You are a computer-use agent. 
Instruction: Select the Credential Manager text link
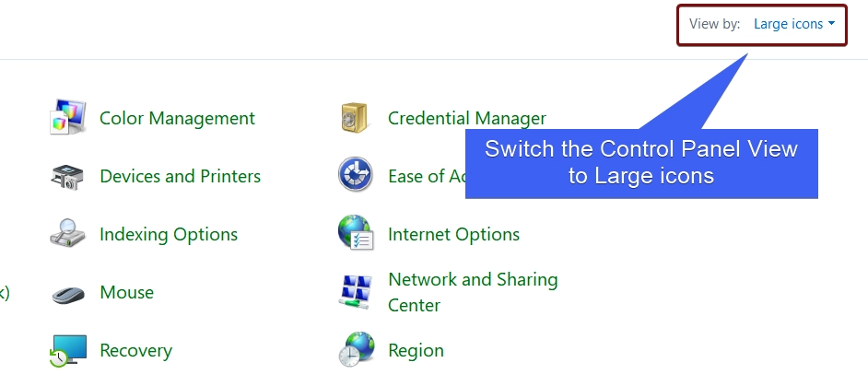point(466,118)
